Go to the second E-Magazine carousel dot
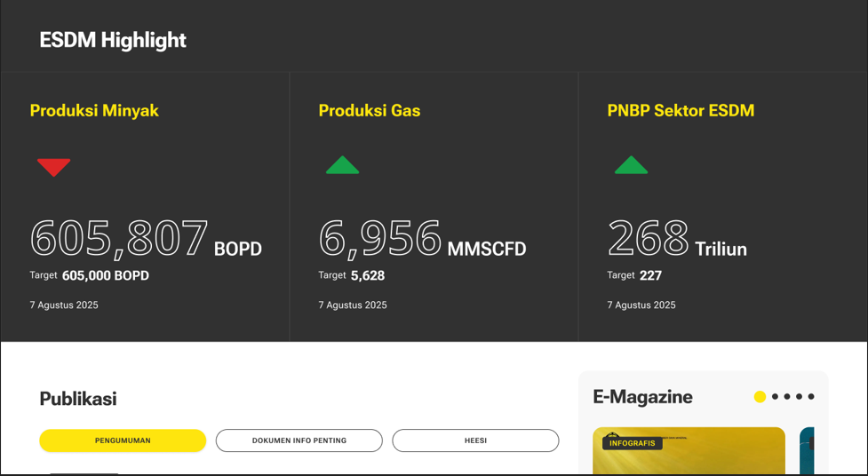Image resolution: width=868 pixels, height=476 pixels. [775, 397]
